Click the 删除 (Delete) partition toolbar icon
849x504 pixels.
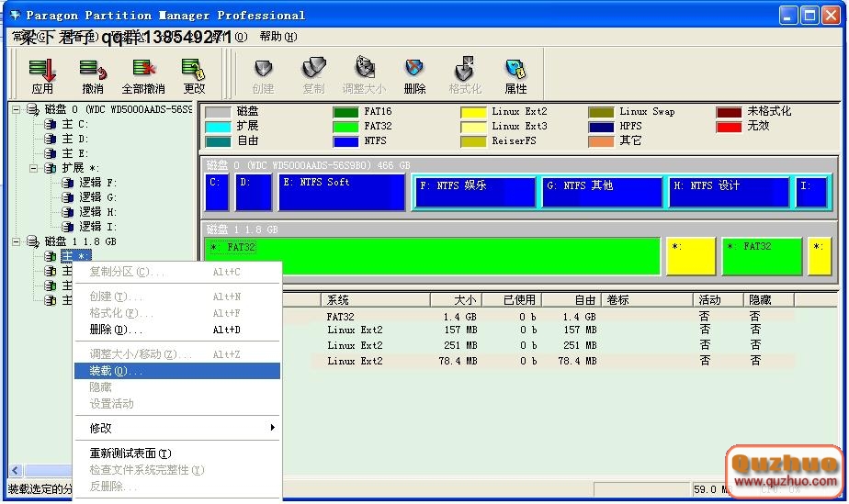tap(414, 75)
